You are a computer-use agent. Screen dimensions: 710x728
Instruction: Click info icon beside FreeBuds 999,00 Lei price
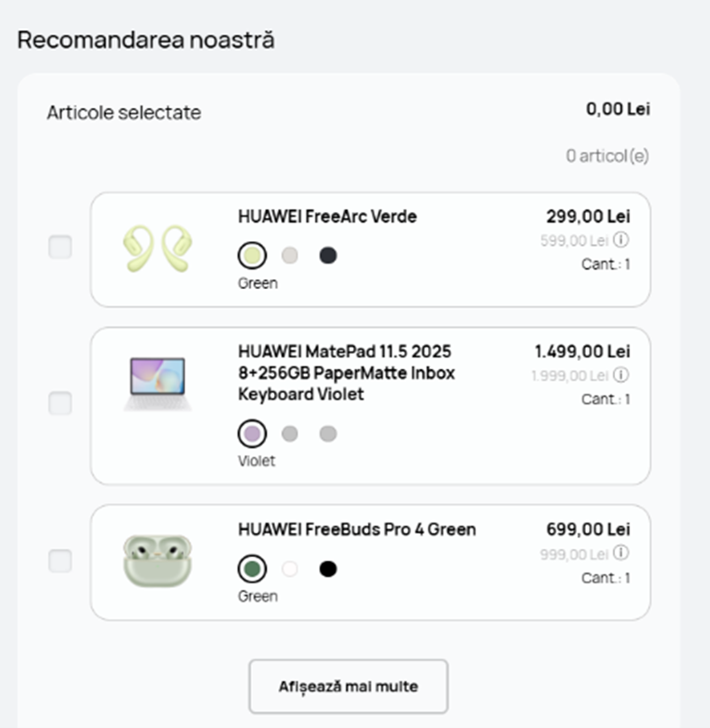(621, 553)
